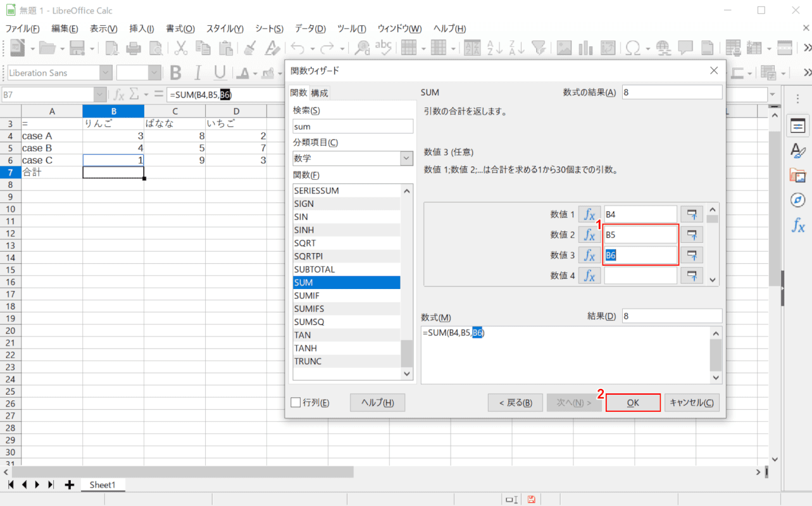Click the Insert Hyperlink globe icon
812x506 pixels.
(663, 48)
